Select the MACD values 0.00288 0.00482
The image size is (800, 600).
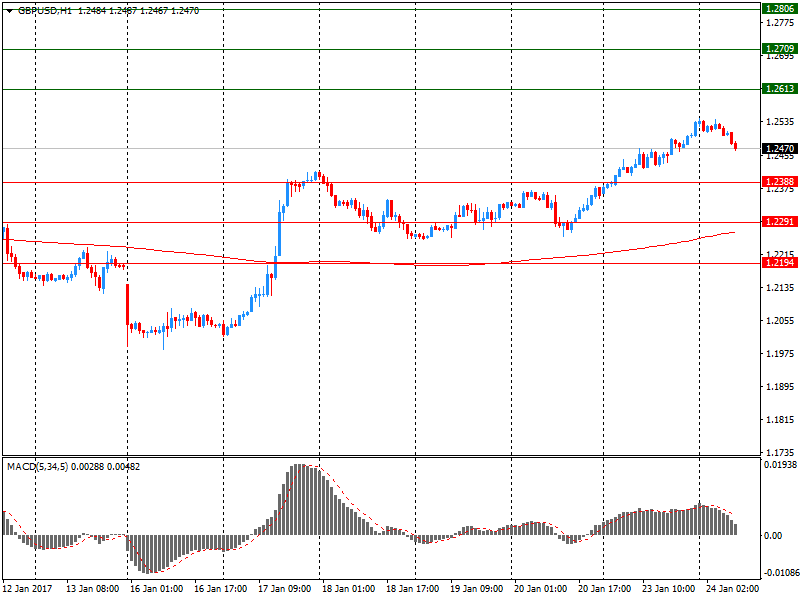click(x=106, y=466)
